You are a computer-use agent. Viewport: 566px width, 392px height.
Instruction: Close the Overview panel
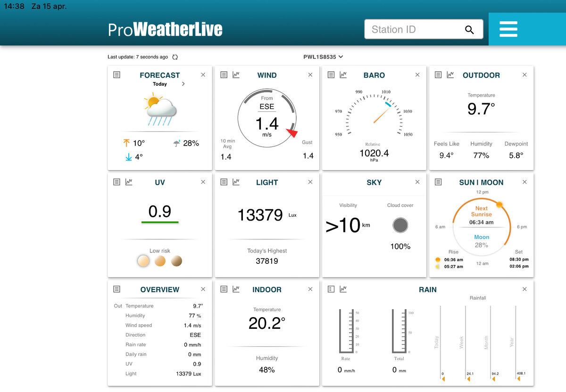tap(203, 289)
